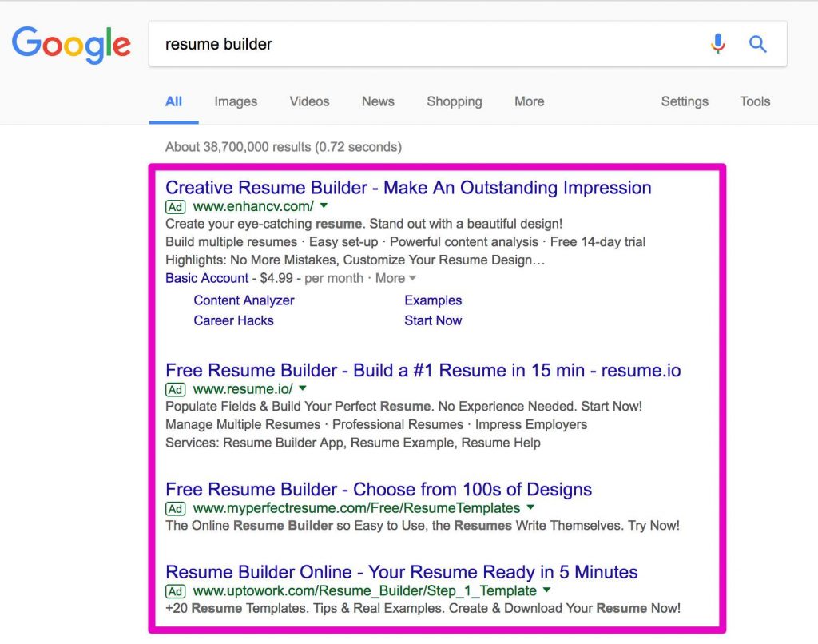Open the Tools menu
Image resolution: width=818 pixels, height=644 pixels.
(x=754, y=101)
